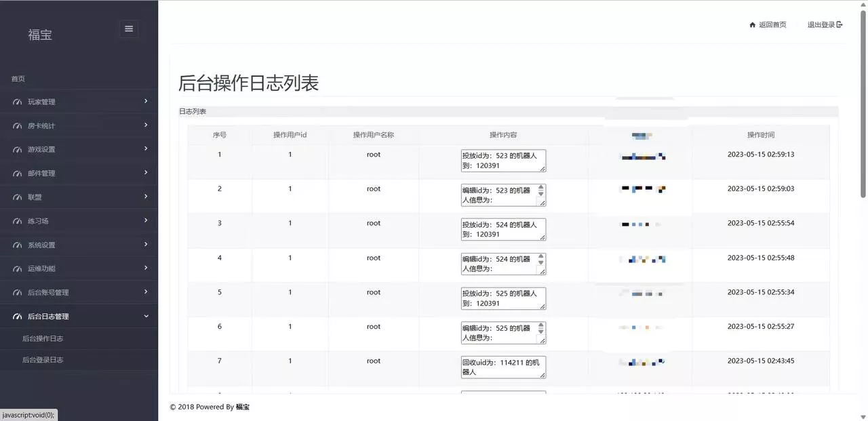Click the 邮件管理 sidebar icon

(x=17, y=173)
